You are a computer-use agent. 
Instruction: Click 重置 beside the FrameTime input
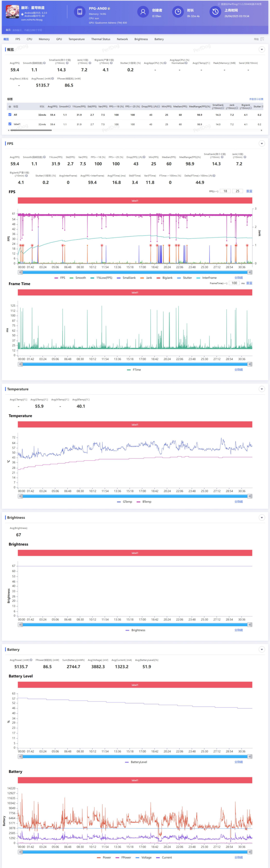point(249,283)
